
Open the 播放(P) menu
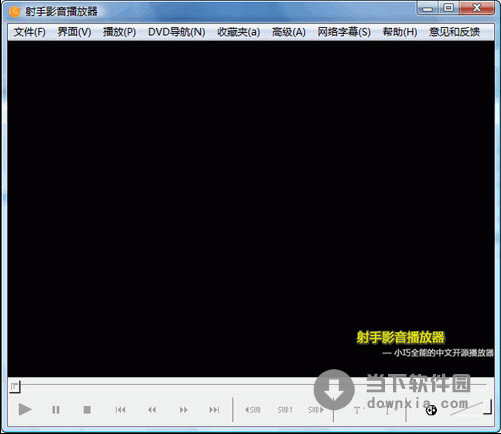tap(119, 32)
